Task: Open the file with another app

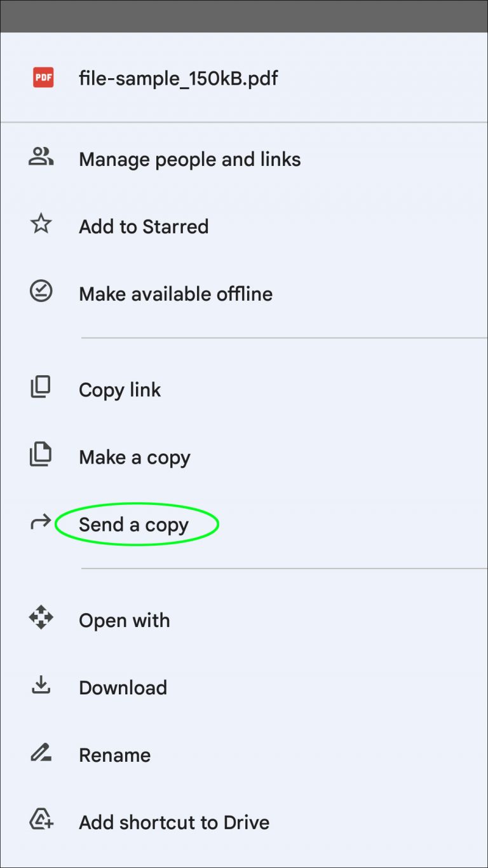Action: tap(125, 620)
